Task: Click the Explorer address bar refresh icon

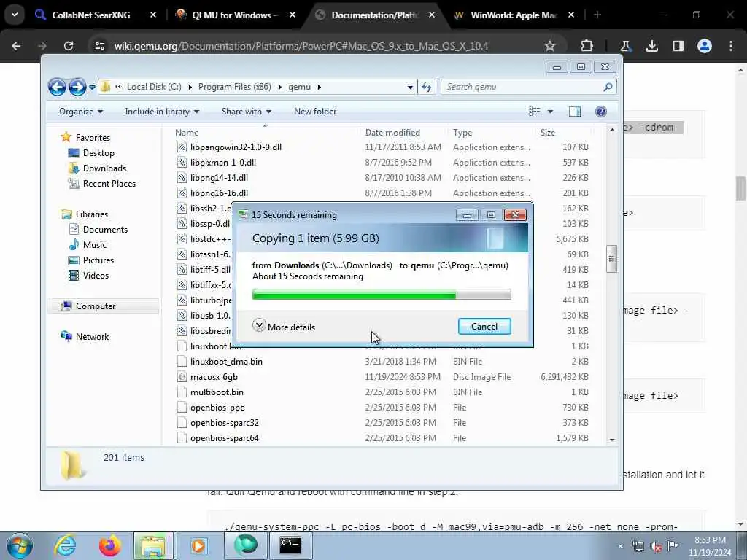Action: click(x=426, y=87)
